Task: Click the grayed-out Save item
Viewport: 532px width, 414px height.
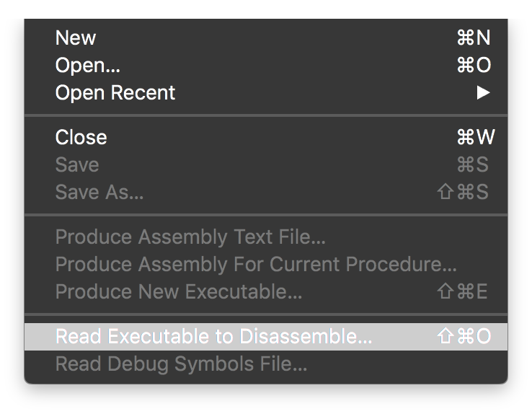Action: pos(77,165)
